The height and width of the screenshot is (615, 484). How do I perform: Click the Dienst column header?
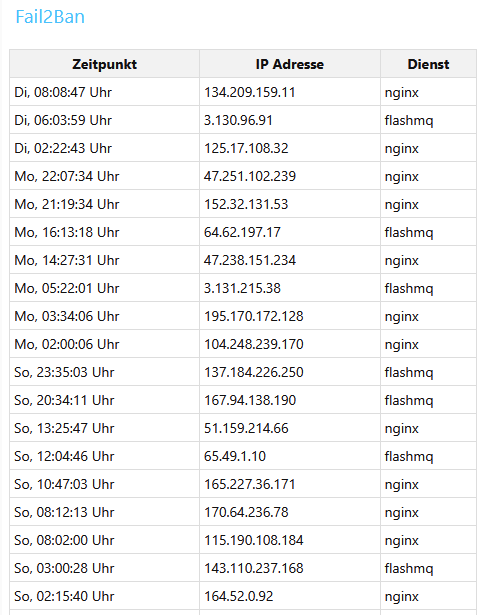pos(428,64)
